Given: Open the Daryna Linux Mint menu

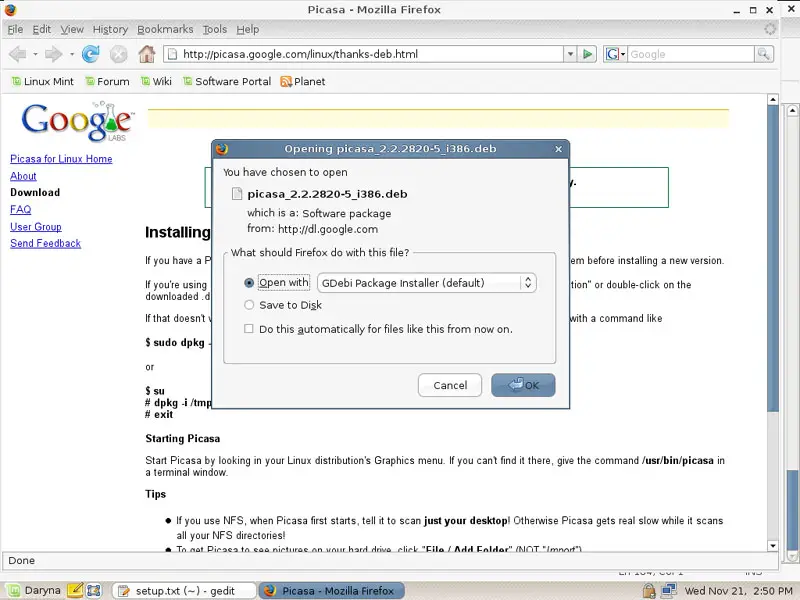Looking at the screenshot, I should pos(33,591).
